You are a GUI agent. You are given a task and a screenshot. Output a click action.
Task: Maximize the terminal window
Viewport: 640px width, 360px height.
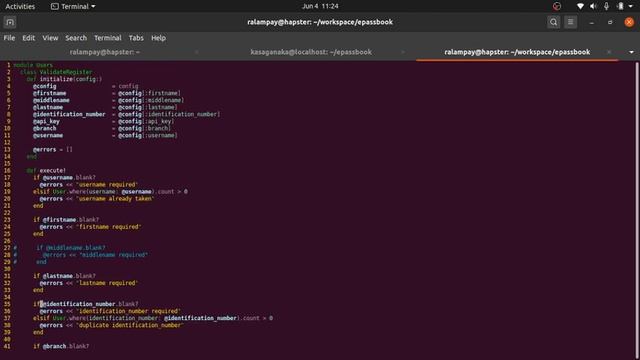[610, 22]
